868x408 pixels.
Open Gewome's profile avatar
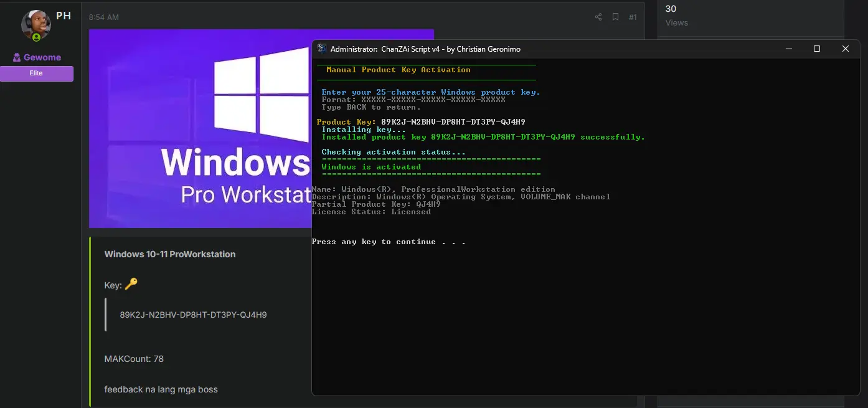coord(36,26)
